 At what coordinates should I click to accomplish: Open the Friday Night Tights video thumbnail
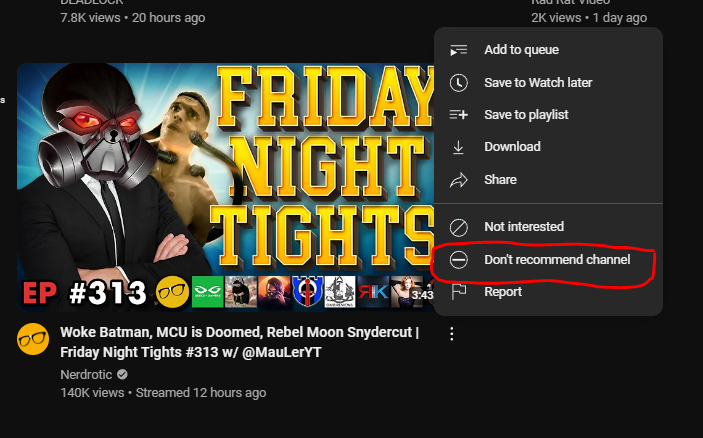tap(226, 187)
